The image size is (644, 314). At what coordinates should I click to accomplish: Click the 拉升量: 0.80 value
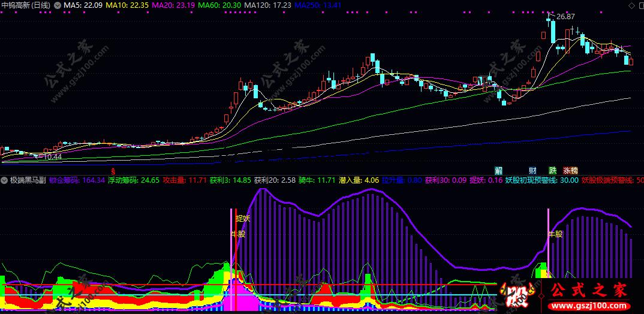(402, 180)
